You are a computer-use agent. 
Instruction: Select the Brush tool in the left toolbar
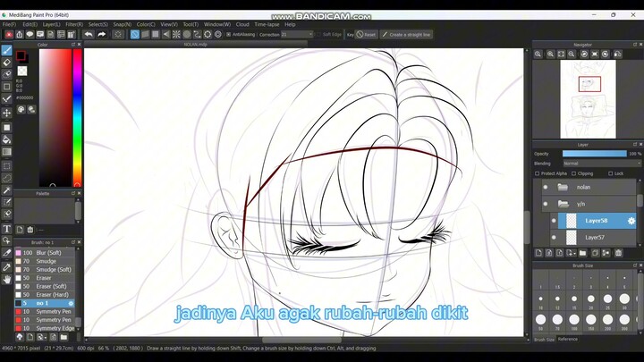click(x=6, y=50)
